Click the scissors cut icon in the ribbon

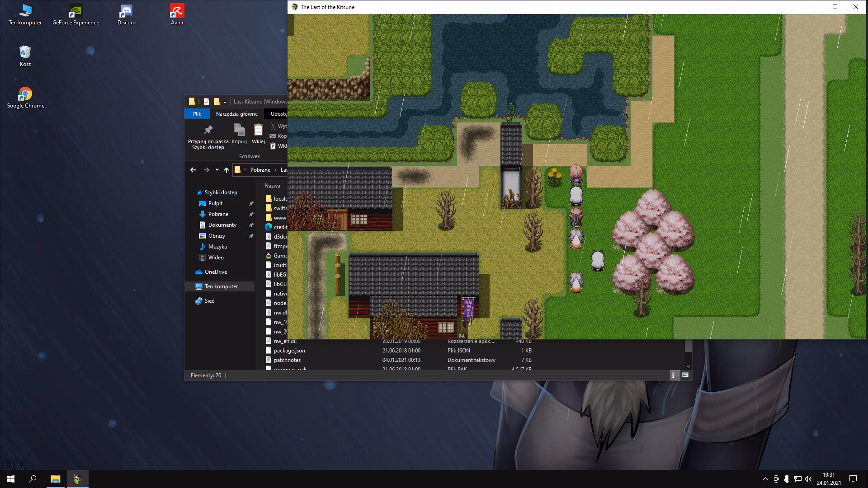click(x=273, y=126)
